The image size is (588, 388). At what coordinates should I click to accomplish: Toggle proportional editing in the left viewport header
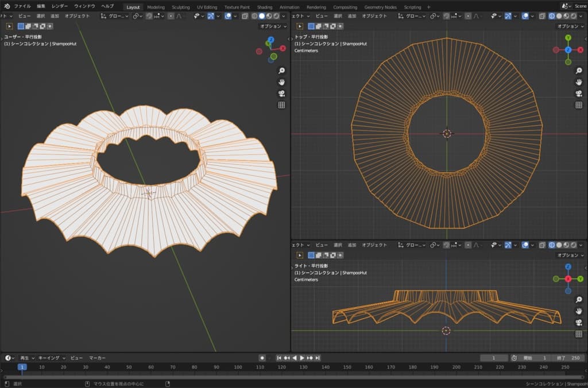tap(171, 16)
